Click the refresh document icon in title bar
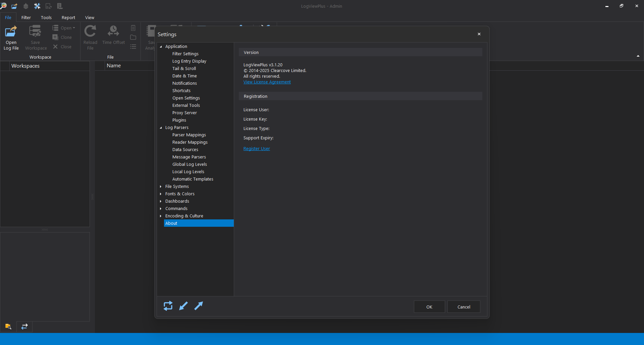Viewport: 644px width, 345px height. (x=49, y=6)
